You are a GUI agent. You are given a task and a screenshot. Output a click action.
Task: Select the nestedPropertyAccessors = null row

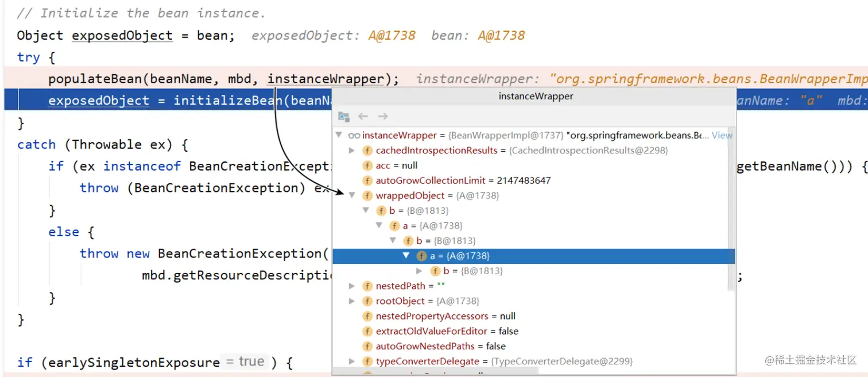point(534,316)
